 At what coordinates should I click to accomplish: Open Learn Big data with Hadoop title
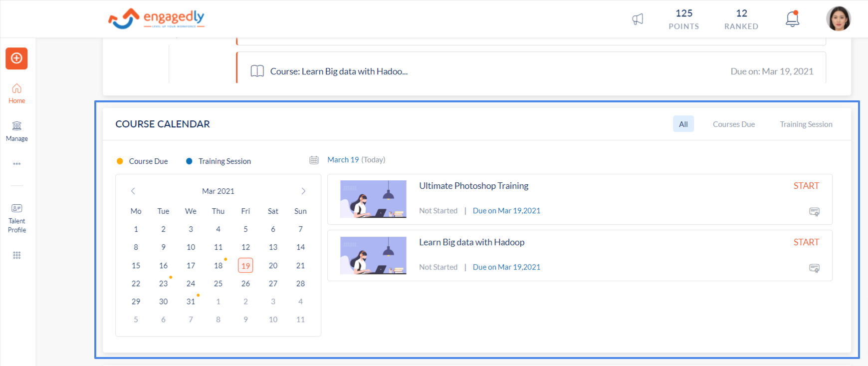tap(471, 242)
